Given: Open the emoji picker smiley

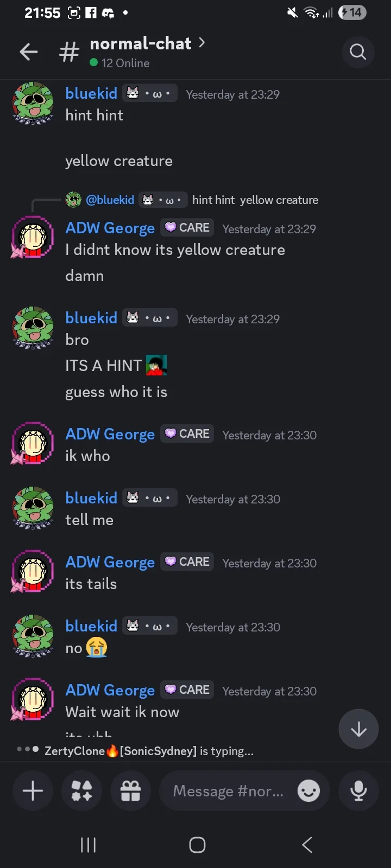Looking at the screenshot, I should [x=309, y=791].
